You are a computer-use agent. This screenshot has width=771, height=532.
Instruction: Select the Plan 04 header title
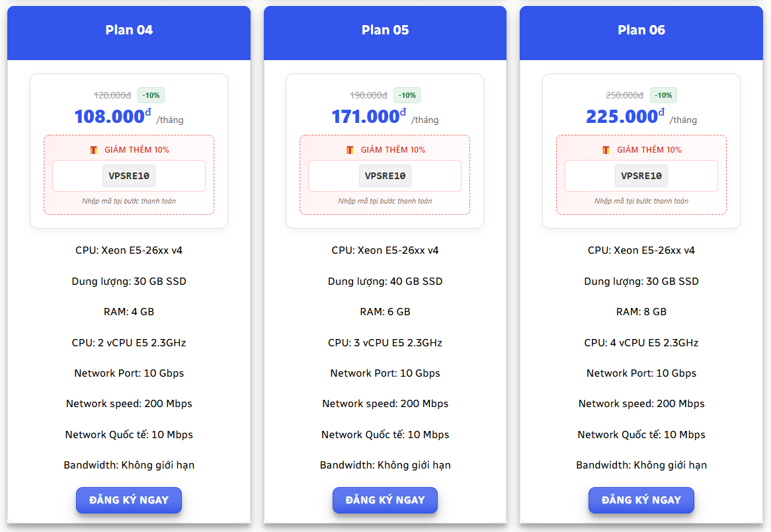[x=129, y=30]
